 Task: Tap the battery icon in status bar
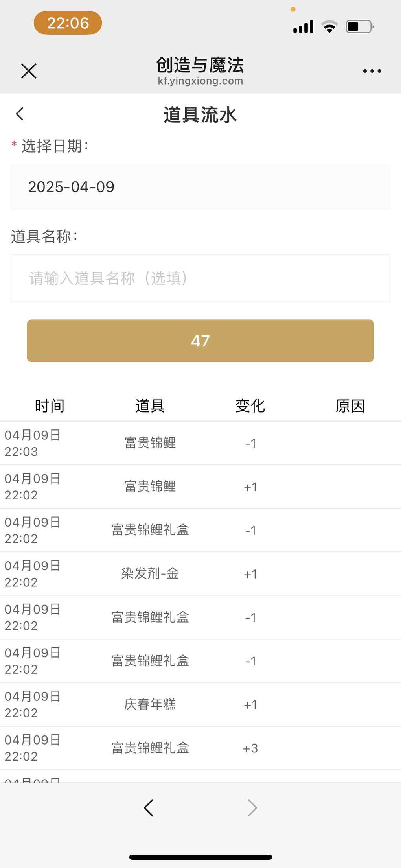[x=360, y=27]
